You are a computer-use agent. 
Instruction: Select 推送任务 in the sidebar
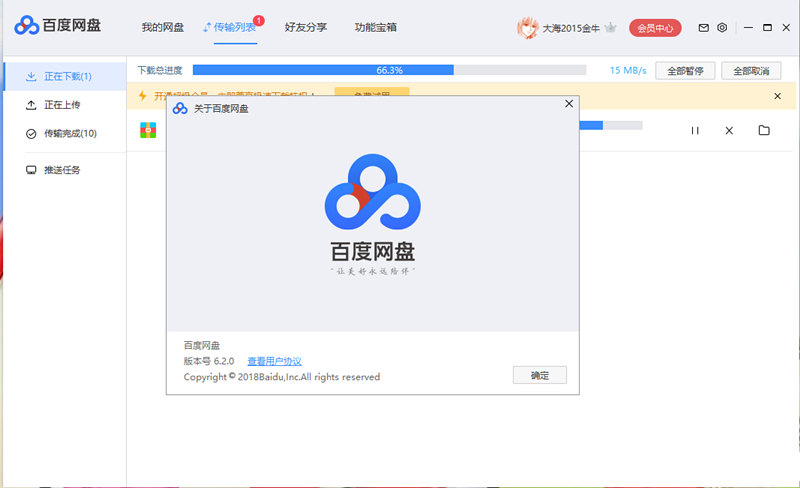coord(65,170)
